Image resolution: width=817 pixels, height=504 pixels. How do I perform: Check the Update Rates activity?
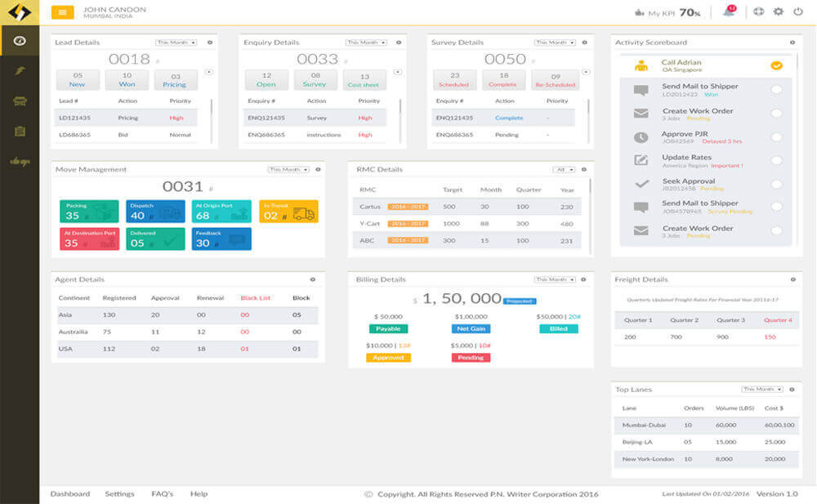(776, 161)
